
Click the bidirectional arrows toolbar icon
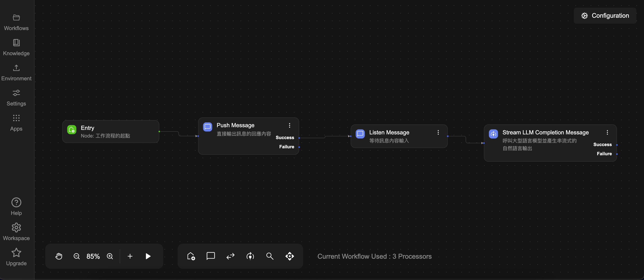point(230,256)
